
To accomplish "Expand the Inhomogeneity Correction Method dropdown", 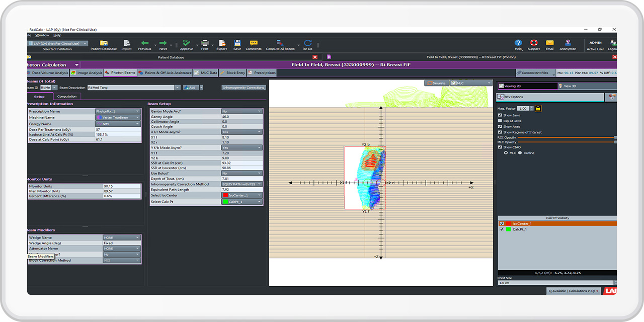I will 242,184.
